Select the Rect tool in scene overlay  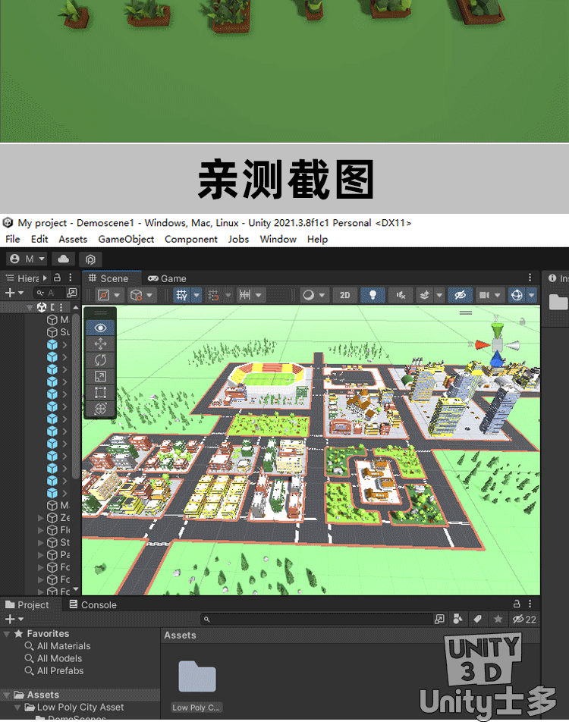point(101,393)
